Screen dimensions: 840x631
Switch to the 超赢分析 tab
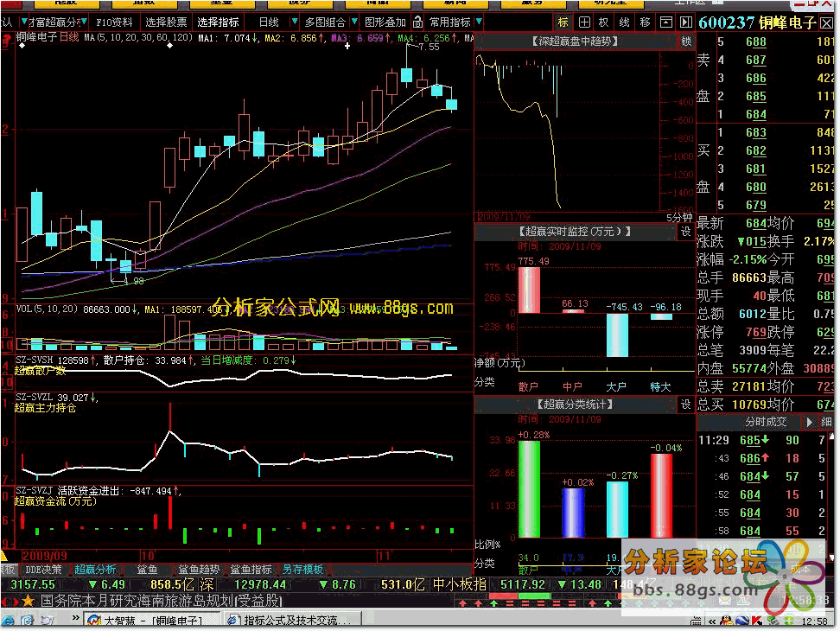[x=95, y=570]
